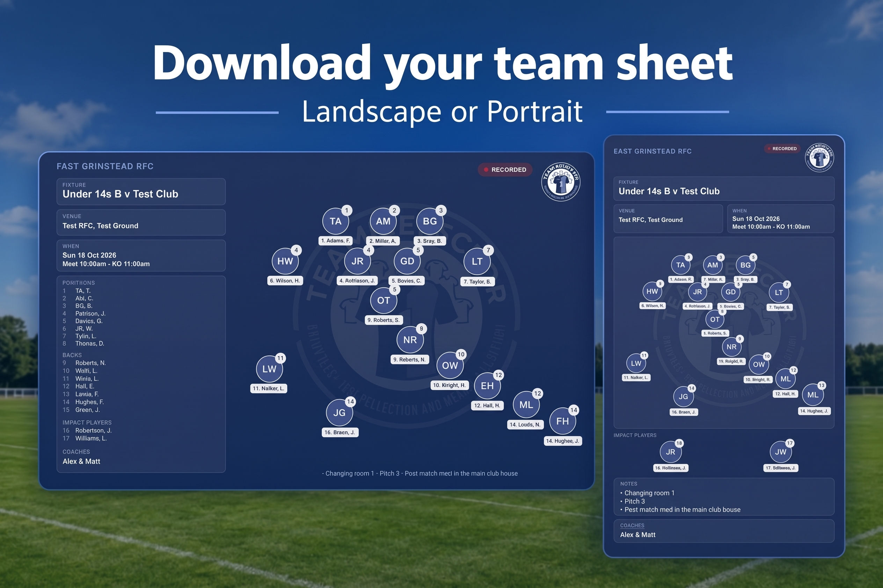The height and width of the screenshot is (588, 883).
Task: Click 'Alex & Matt' coaches on portrait sheet
Action: (x=638, y=535)
